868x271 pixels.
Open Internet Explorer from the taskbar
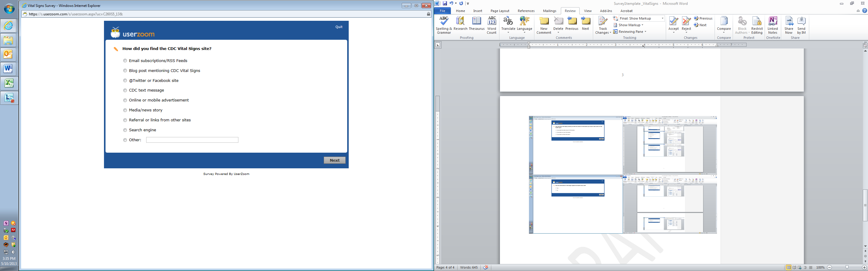(8, 25)
